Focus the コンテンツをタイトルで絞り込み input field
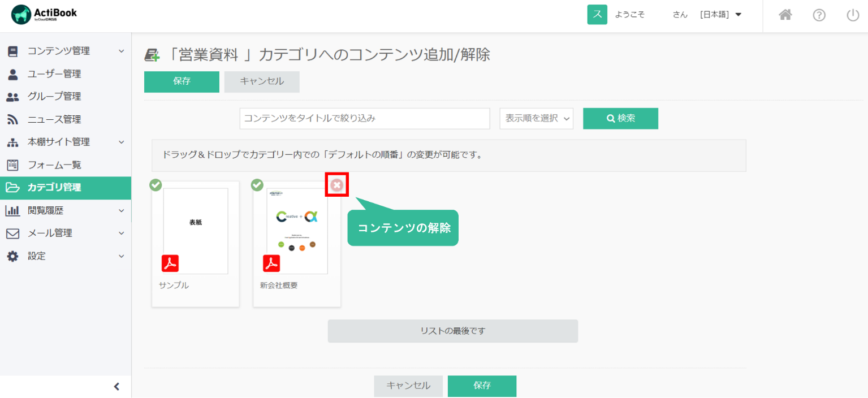868x398 pixels. coord(365,119)
